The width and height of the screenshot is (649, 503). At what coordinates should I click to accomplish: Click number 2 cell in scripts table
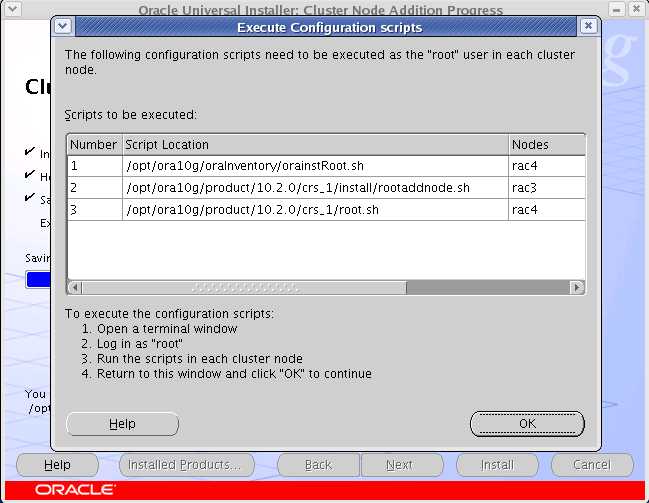pyautogui.click(x=95, y=188)
